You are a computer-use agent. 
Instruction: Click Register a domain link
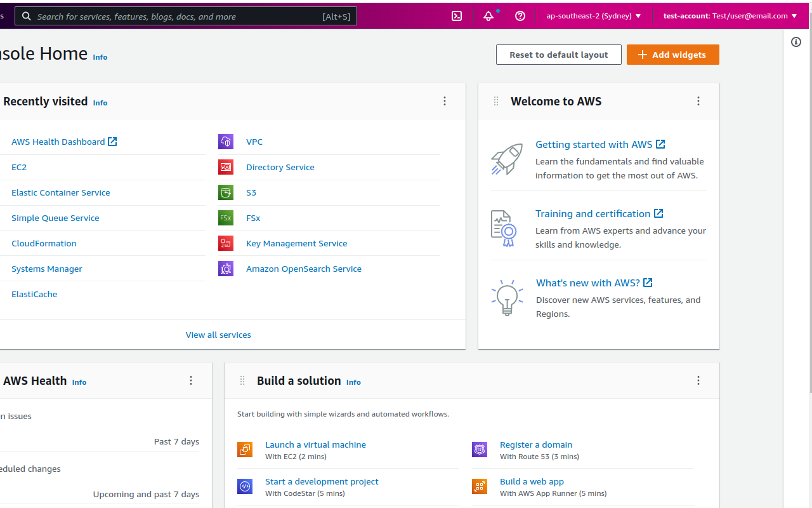[536, 444]
